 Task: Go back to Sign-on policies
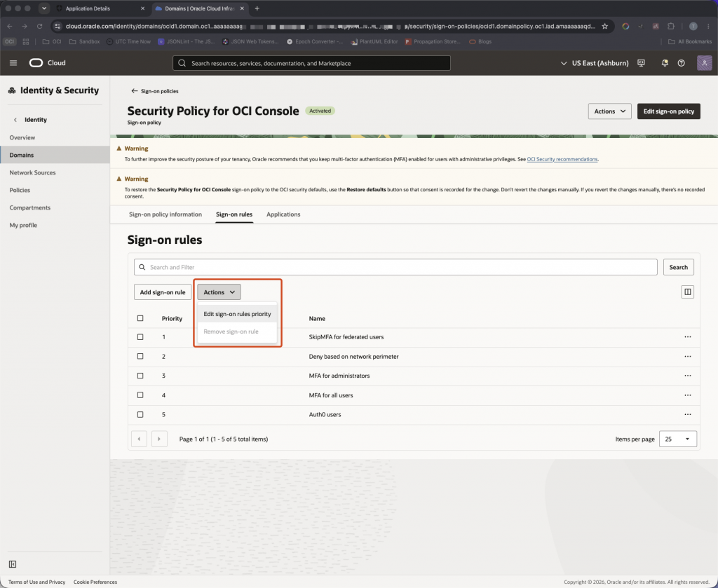[155, 91]
